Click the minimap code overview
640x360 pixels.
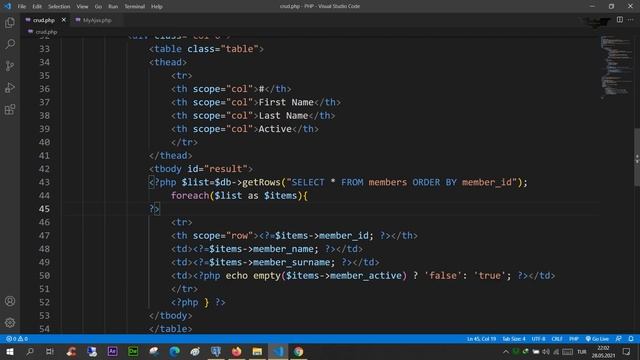(x=616, y=67)
